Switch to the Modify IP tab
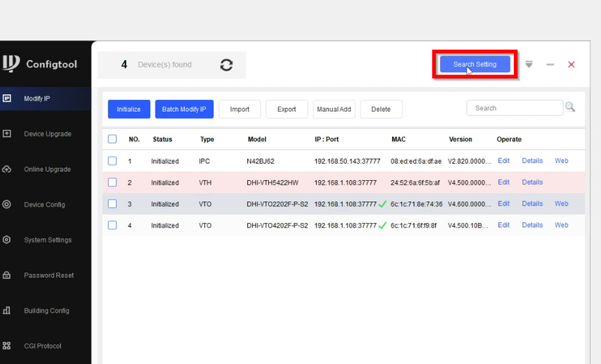The width and height of the screenshot is (601, 364). pos(36,98)
